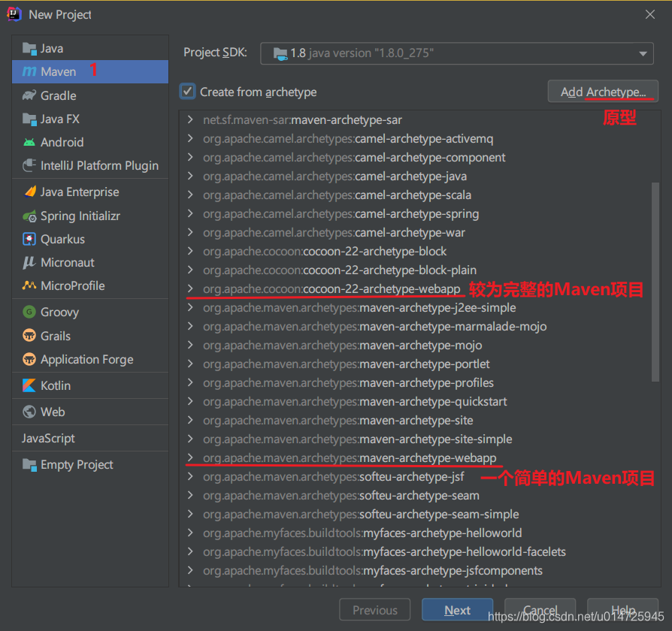Image resolution: width=672 pixels, height=631 pixels.
Task: Click the Java FX folder icon
Action: coord(29,119)
